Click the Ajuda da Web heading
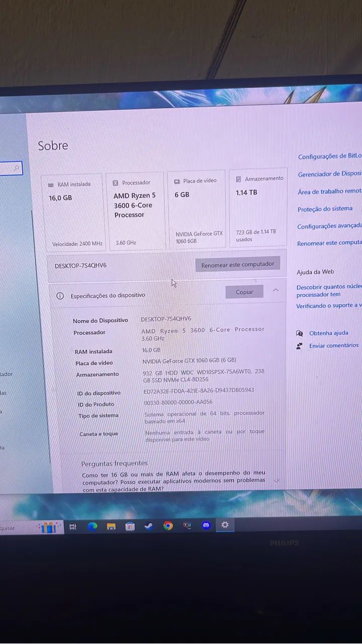The height and width of the screenshot is (644, 362). click(x=315, y=272)
